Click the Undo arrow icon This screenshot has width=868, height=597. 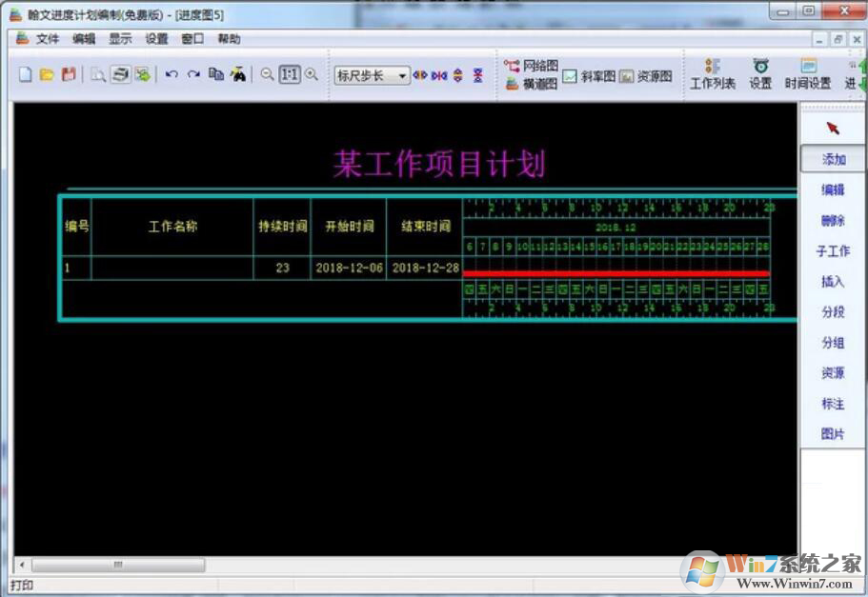[171, 73]
